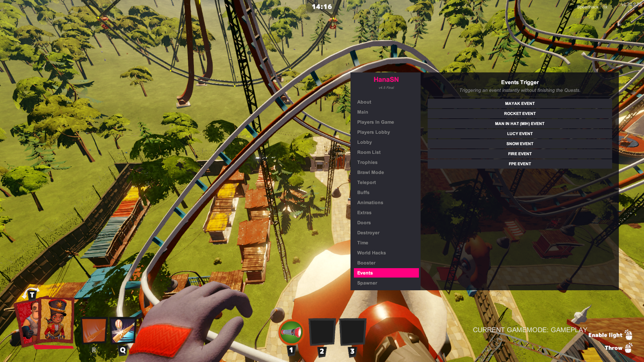
Task: Select flashlight item in slot 1
Action: [291, 332]
